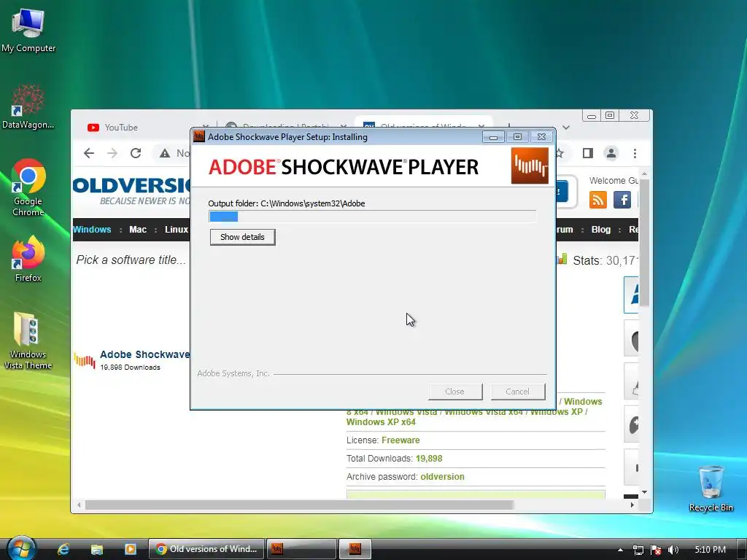Click the Shockwave logo icon in the setup header

530,166
